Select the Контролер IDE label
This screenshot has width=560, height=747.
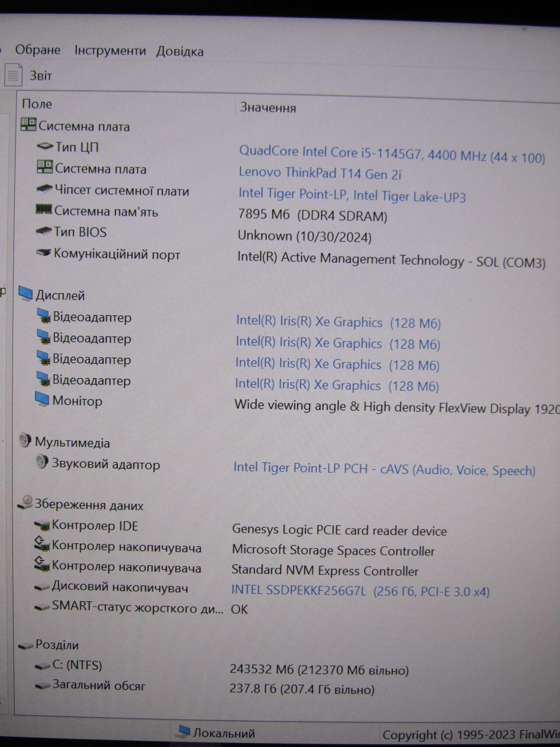pyautogui.click(x=95, y=525)
